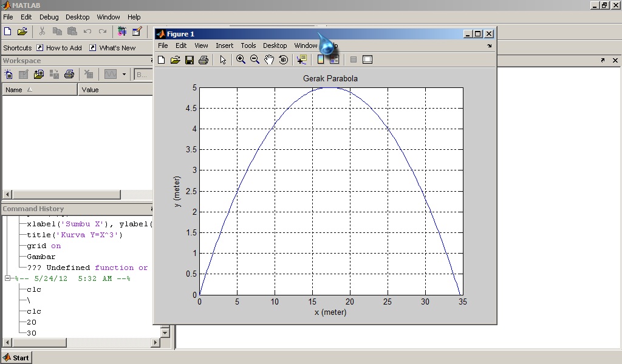This screenshot has width=622, height=364.
Task: Select the Zoom In tool on the Figure toolbar
Action: pos(241,59)
